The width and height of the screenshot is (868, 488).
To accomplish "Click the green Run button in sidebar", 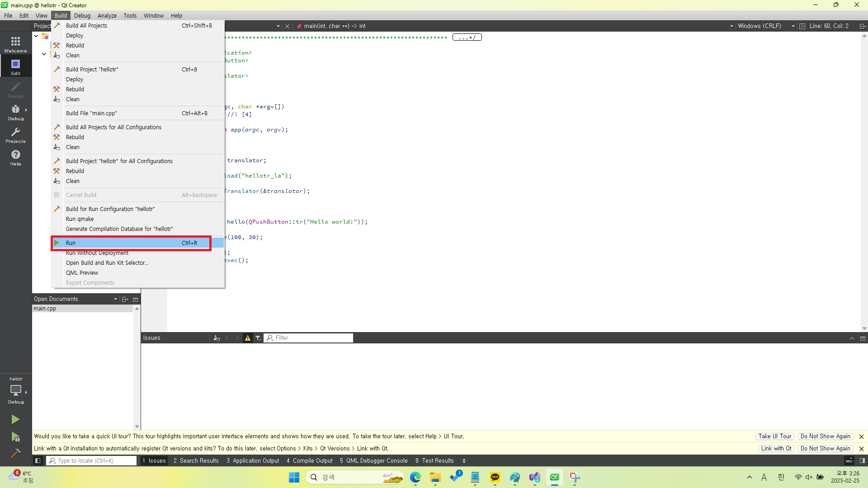I will pyautogui.click(x=15, y=419).
